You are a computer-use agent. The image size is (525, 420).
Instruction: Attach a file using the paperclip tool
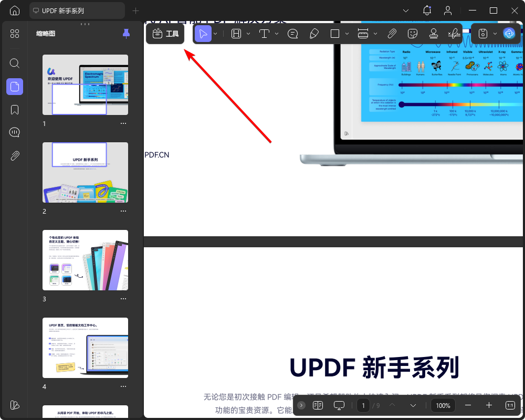point(392,33)
